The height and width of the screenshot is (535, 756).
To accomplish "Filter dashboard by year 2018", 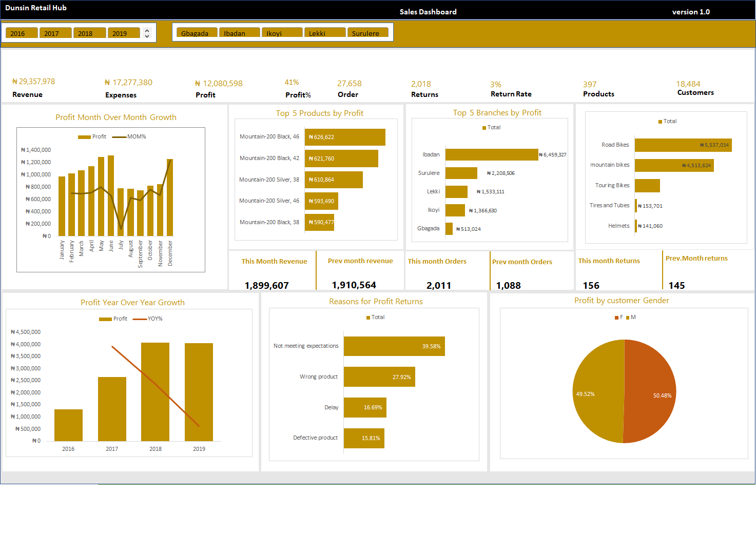I will pos(89,33).
